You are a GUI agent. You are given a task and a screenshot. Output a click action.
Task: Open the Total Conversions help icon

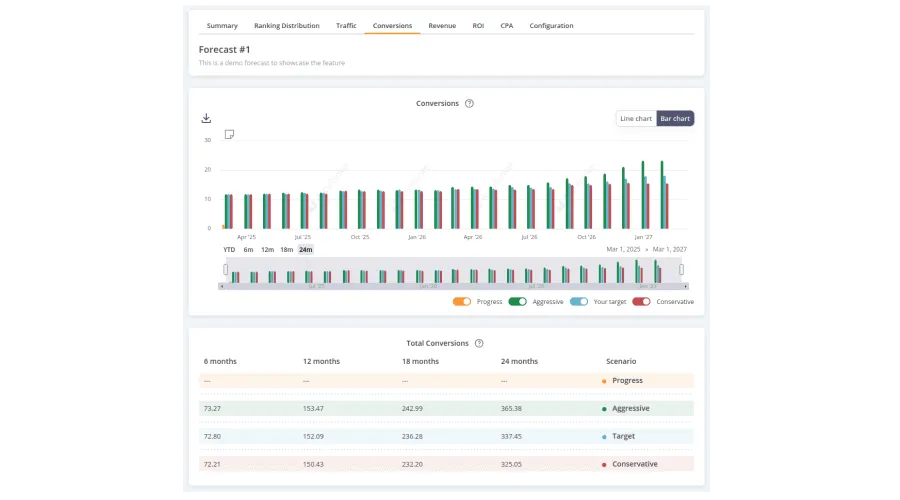479,343
